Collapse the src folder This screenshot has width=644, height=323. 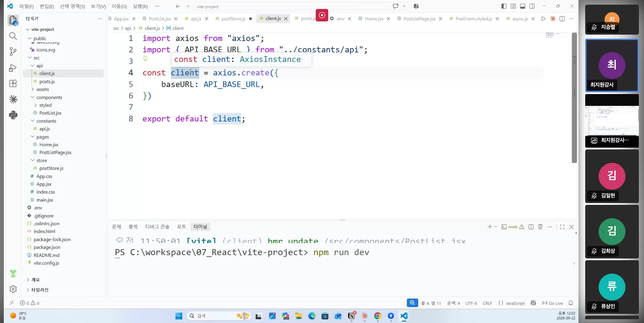[x=30, y=58]
